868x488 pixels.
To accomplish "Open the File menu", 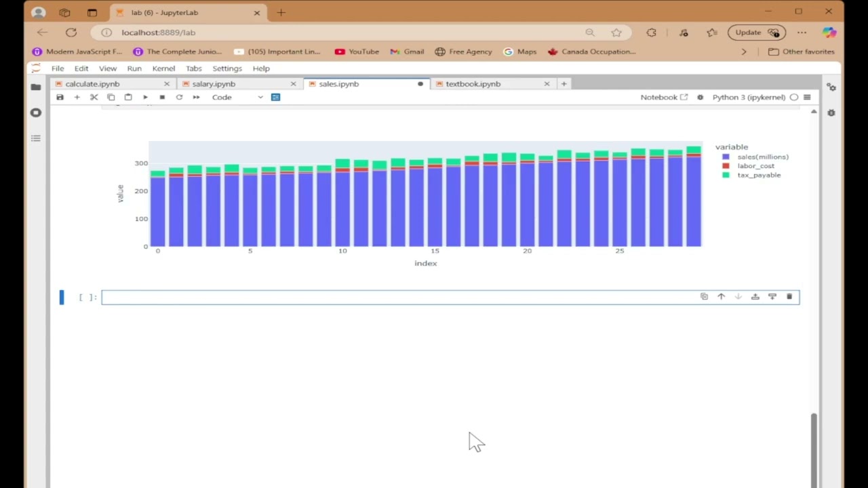I will (x=58, y=68).
